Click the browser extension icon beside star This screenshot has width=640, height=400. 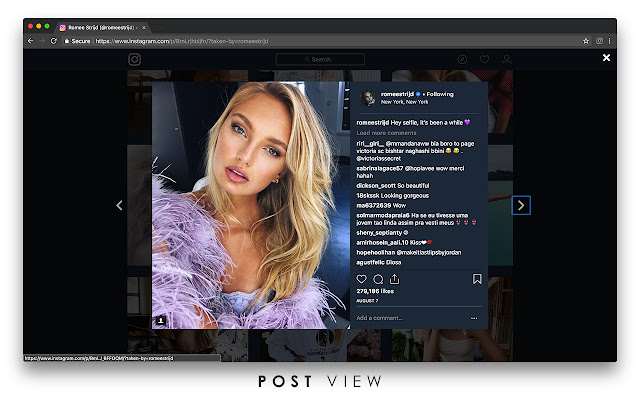click(599, 41)
